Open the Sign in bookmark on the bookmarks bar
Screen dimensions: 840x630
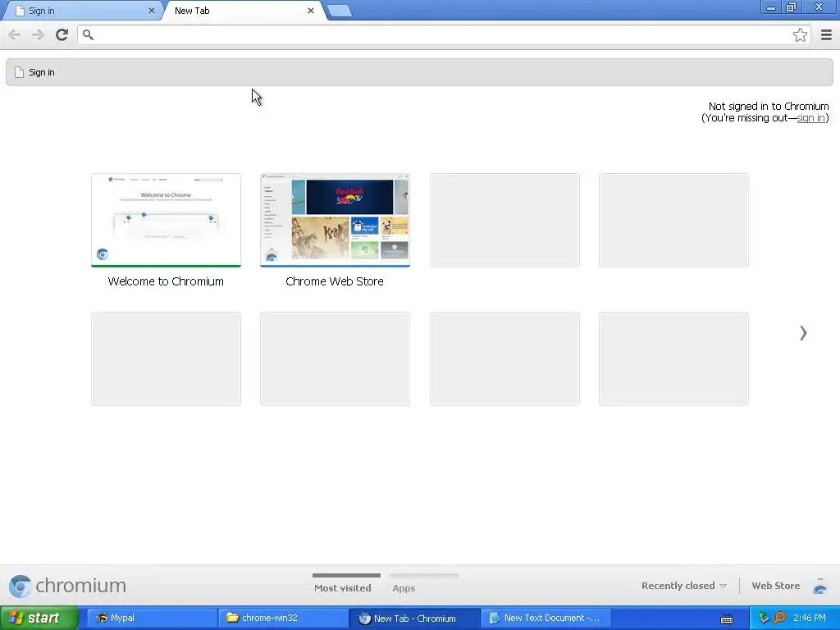[34, 72]
